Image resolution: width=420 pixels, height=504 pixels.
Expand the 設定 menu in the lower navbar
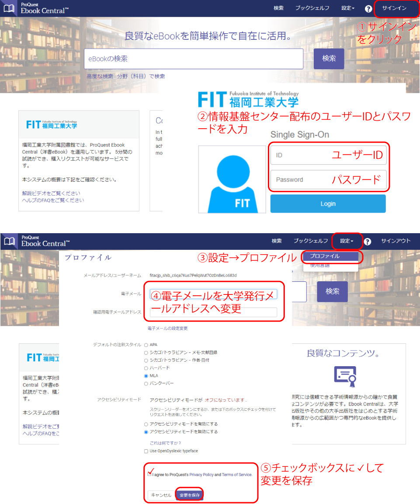click(347, 241)
